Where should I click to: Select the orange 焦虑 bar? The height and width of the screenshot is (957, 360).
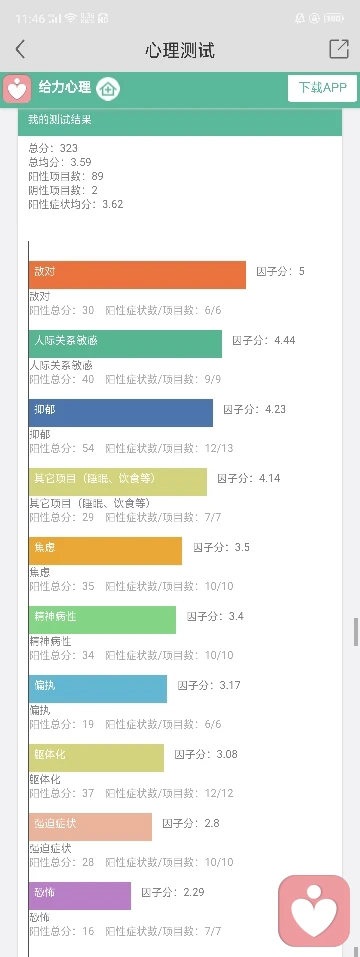click(105, 551)
